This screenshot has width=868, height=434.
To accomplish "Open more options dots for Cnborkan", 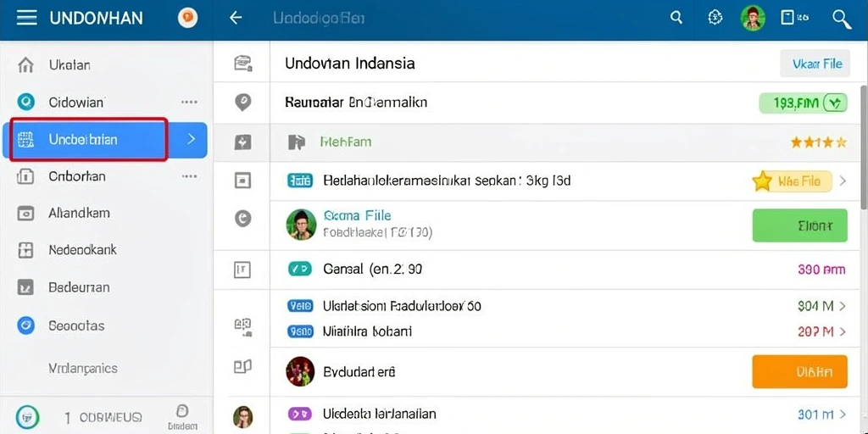I will coord(189,176).
